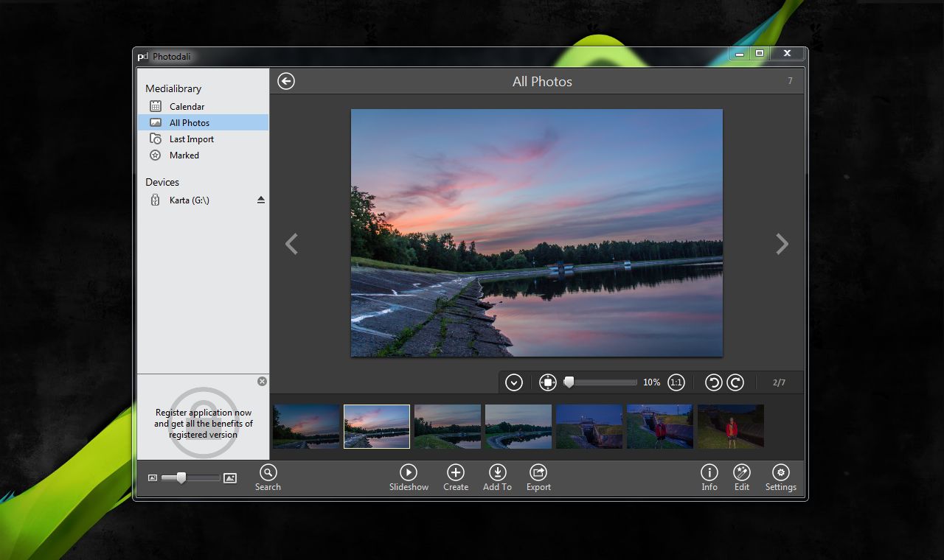Click the Karta USB drive icon

[x=155, y=200]
